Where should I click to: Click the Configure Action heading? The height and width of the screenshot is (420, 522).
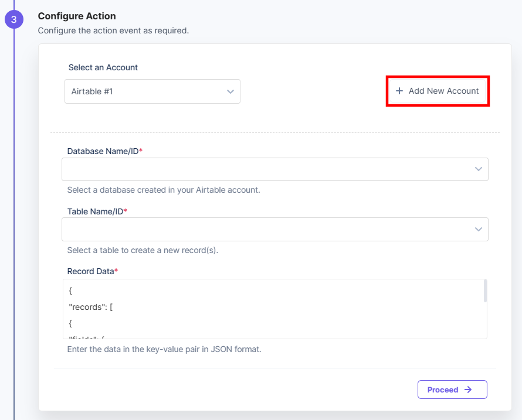77,16
